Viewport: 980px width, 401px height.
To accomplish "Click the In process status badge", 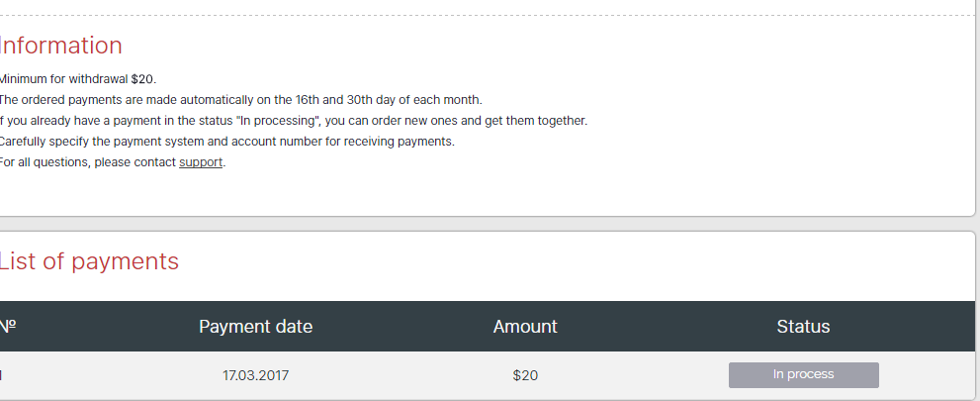I will tap(803, 375).
